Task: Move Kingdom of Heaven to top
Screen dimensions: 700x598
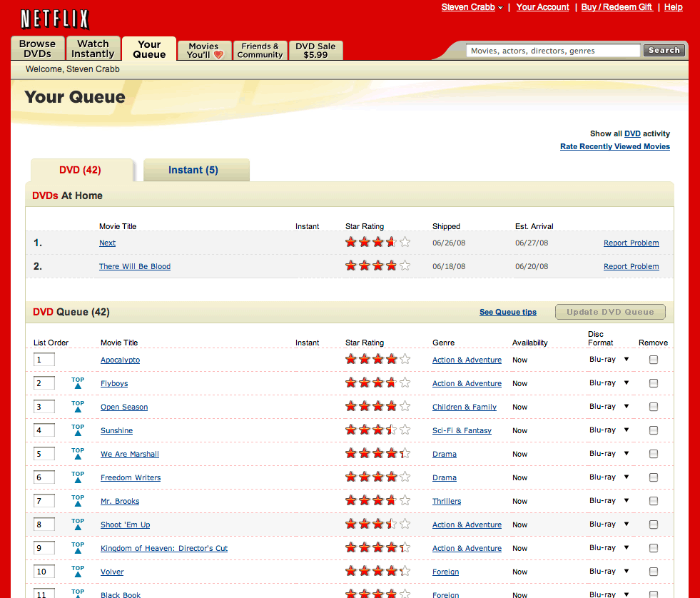Action: tap(78, 547)
